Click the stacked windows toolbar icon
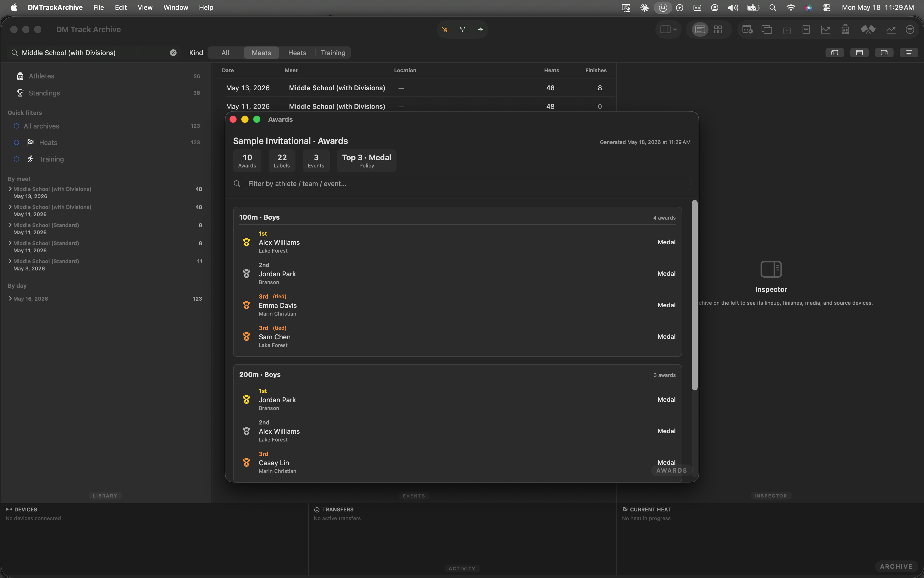 [767, 29]
